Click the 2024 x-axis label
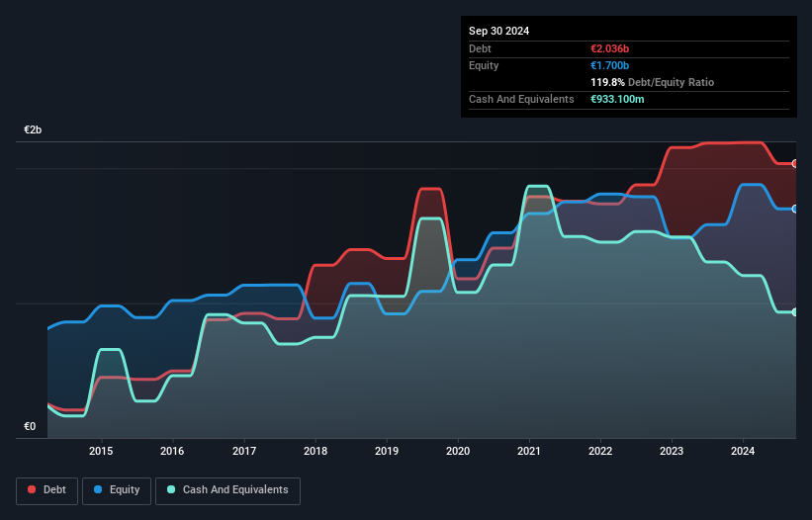 (743, 451)
